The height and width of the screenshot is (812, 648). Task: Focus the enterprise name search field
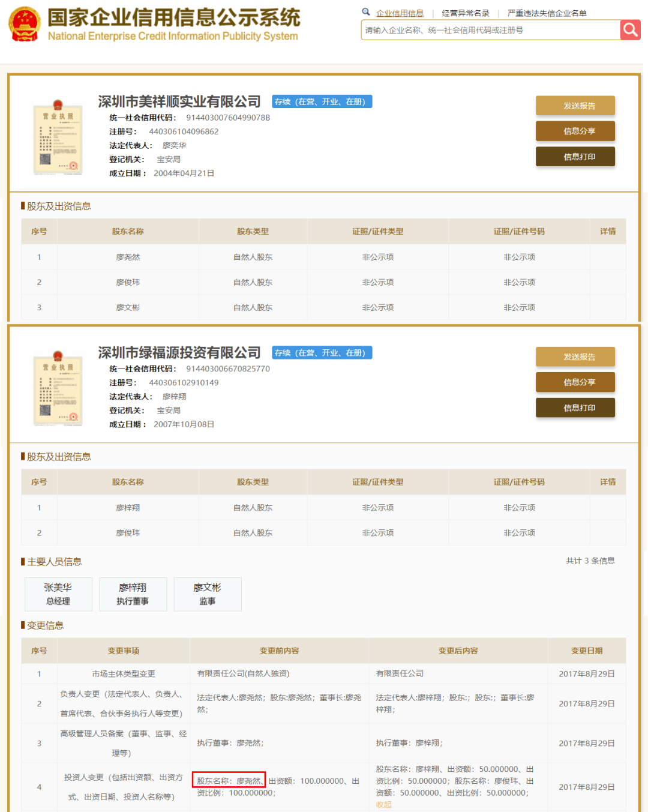(x=490, y=30)
